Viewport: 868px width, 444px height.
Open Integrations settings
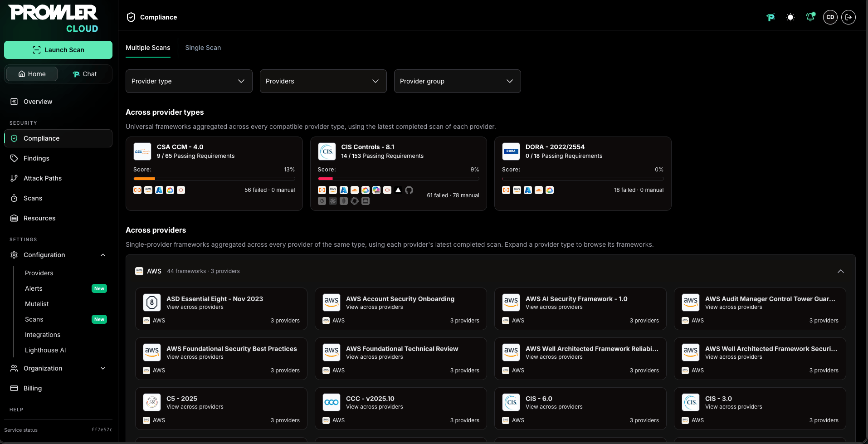tap(43, 335)
